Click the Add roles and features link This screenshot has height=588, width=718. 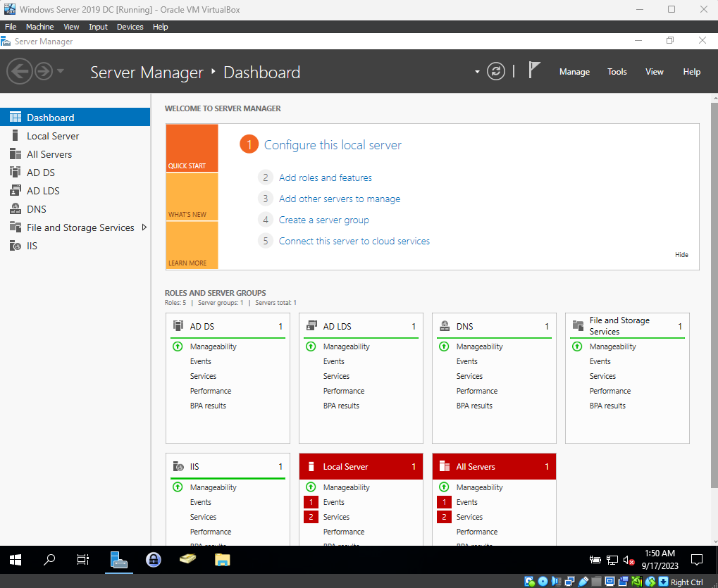325,177
